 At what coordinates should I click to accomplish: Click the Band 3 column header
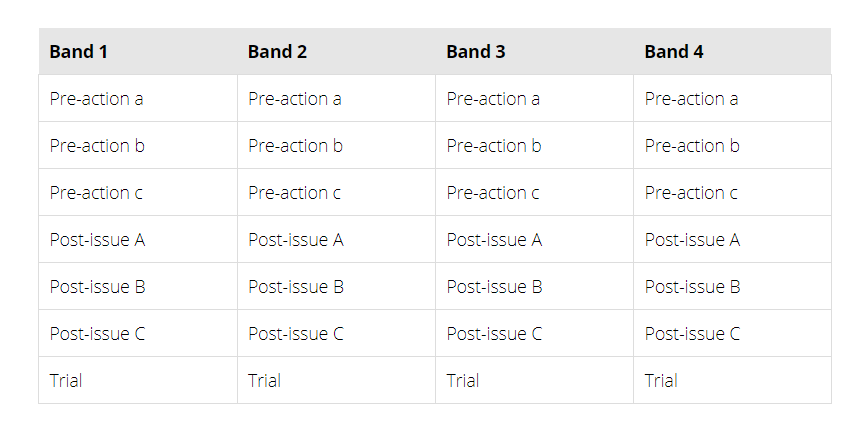pyautogui.click(x=476, y=52)
